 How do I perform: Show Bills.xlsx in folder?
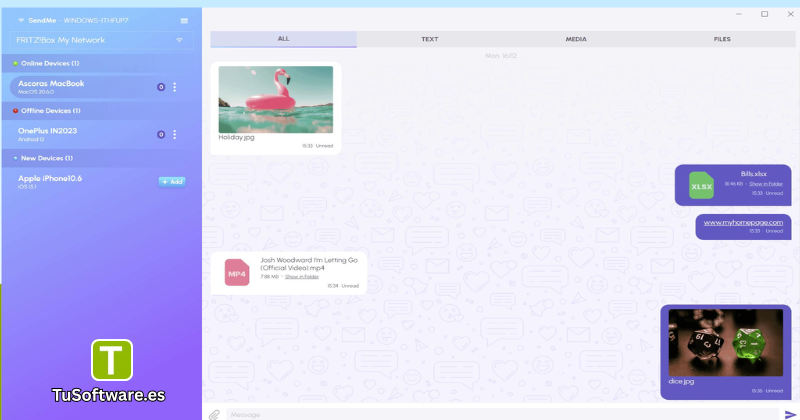pyautogui.click(x=766, y=184)
